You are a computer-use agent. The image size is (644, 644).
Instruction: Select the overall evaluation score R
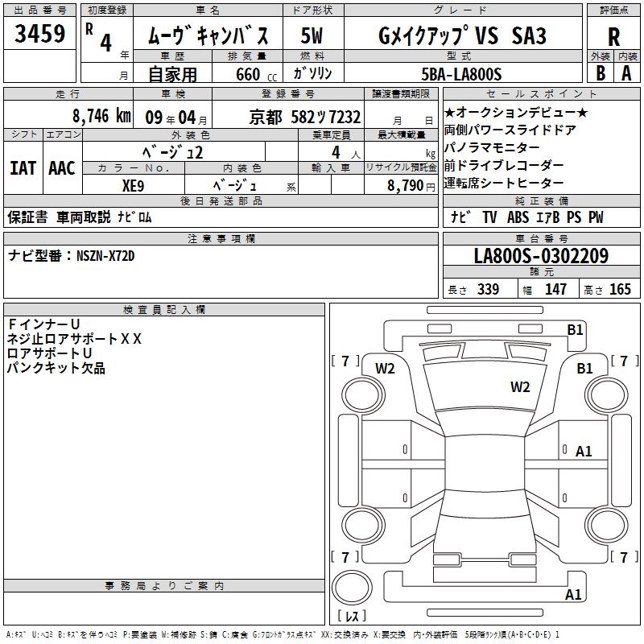613,35
